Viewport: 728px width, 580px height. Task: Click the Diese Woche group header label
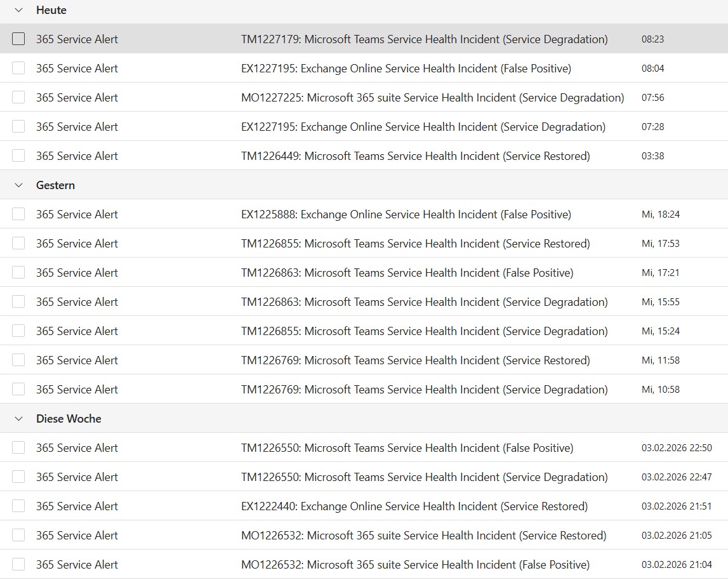click(69, 419)
